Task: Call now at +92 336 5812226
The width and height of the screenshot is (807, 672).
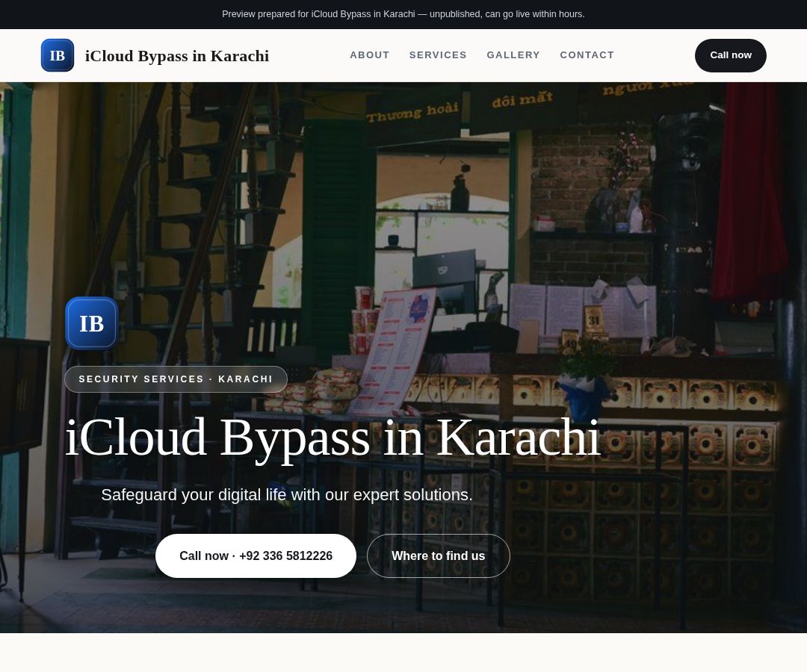Action: click(x=256, y=556)
